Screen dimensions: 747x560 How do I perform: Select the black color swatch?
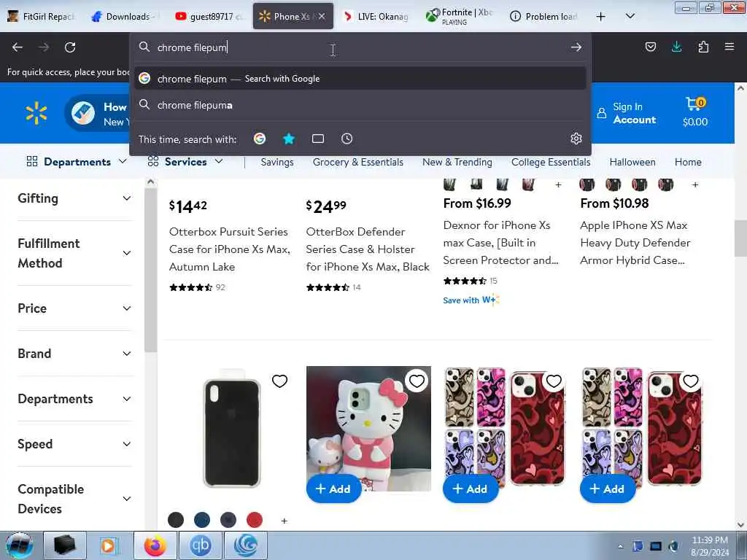pyautogui.click(x=176, y=520)
